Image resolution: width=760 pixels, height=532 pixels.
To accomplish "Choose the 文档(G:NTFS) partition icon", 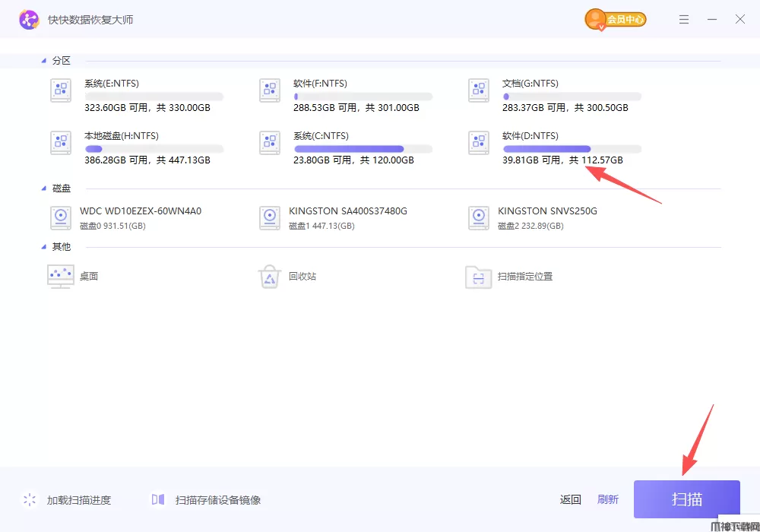I will pos(479,90).
